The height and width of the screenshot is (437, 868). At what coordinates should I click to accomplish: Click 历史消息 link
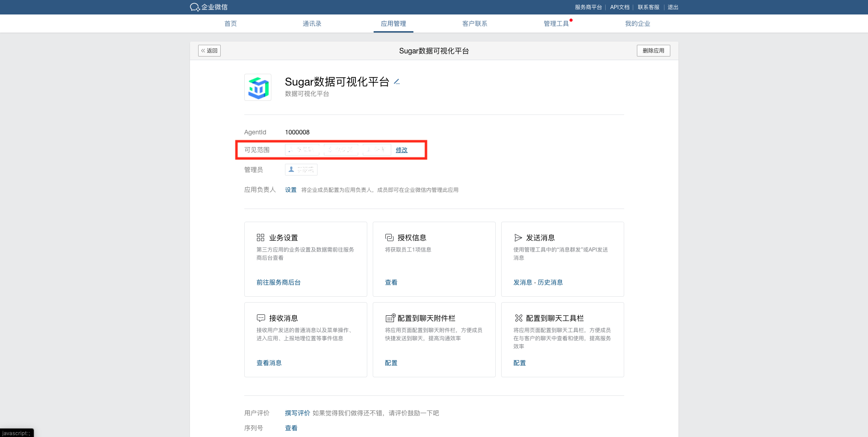tap(550, 282)
